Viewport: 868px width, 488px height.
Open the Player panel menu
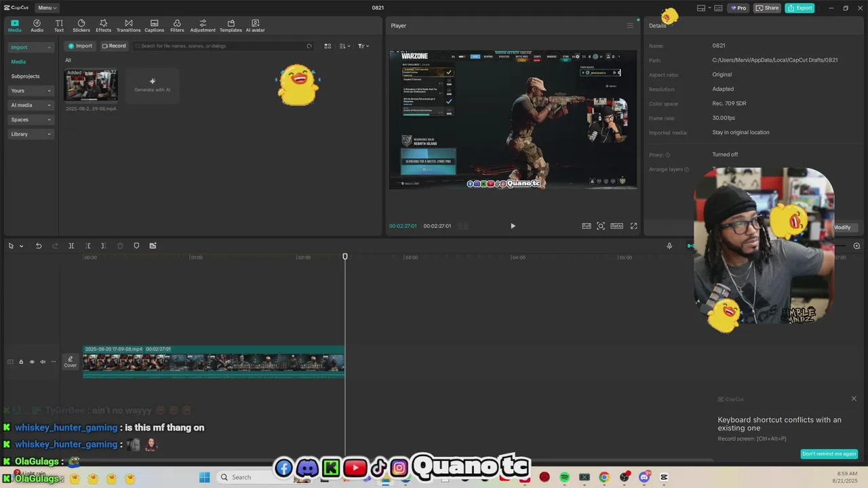630,26
